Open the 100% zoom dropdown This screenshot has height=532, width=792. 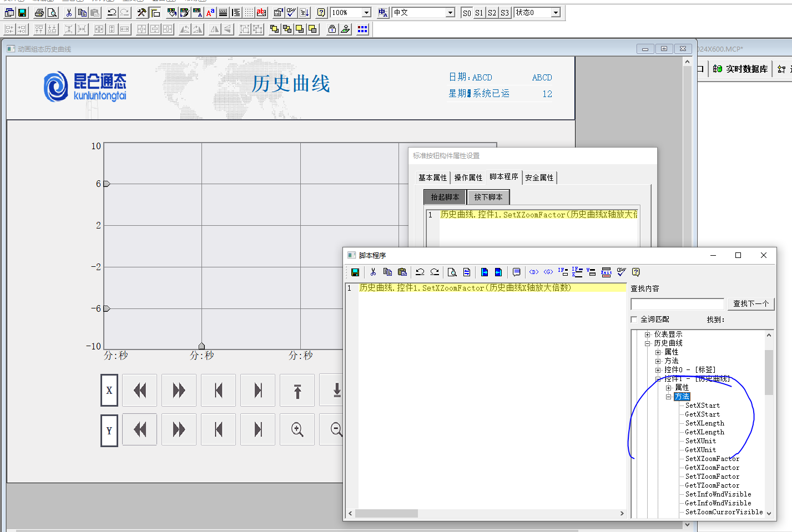pyautogui.click(x=366, y=13)
